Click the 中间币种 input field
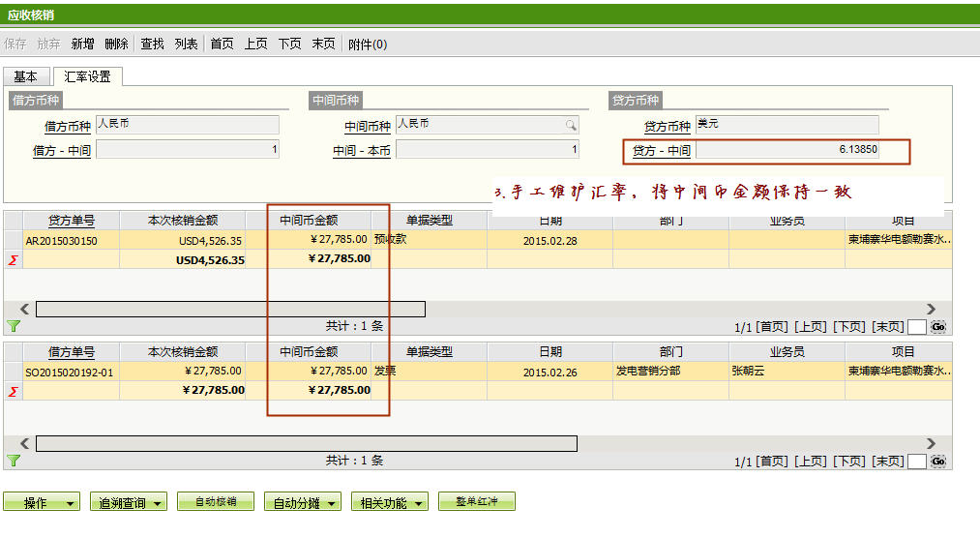This screenshot has width=980, height=537. coord(488,125)
